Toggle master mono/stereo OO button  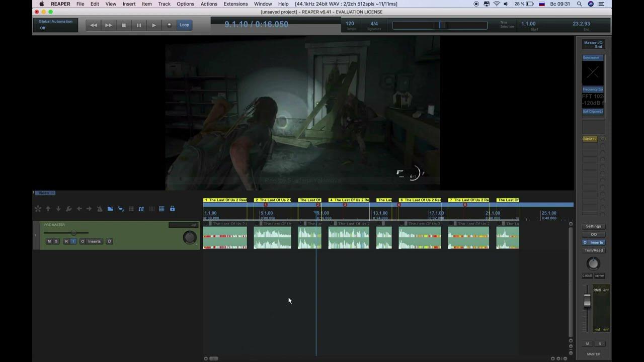[594, 234]
